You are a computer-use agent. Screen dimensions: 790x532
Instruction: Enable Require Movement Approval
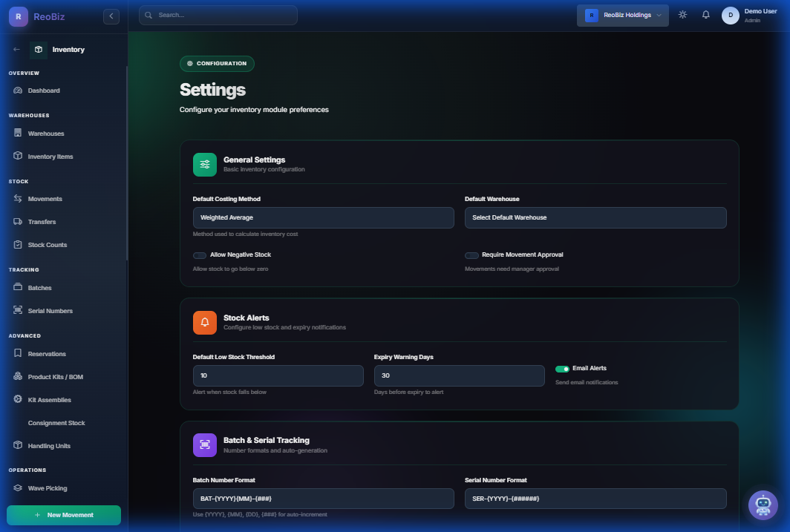click(471, 254)
